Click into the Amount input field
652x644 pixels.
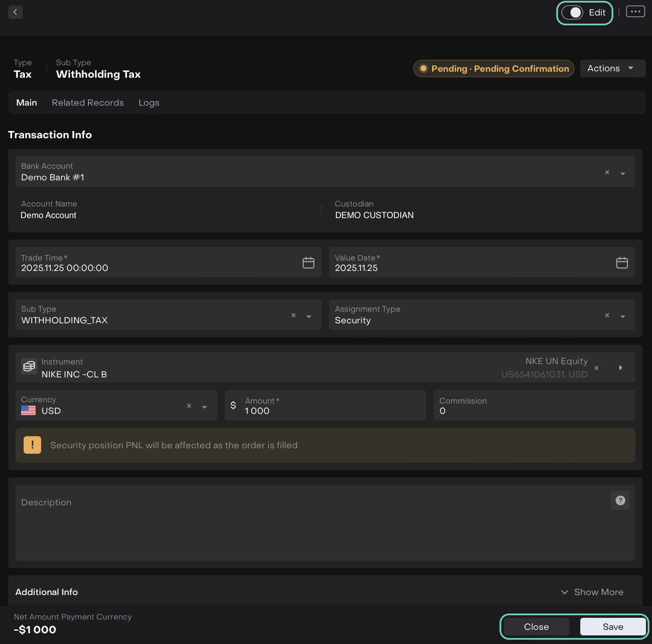coord(331,411)
